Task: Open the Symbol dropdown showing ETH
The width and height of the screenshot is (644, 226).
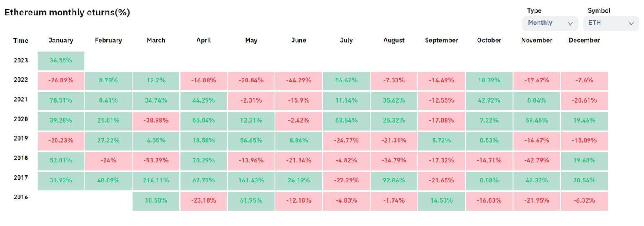Action: pos(610,23)
